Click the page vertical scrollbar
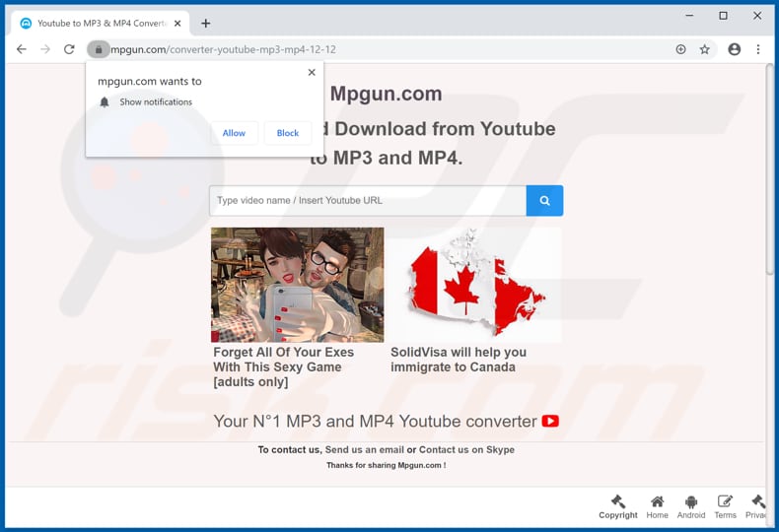The height and width of the screenshot is (532, 779). (769, 170)
